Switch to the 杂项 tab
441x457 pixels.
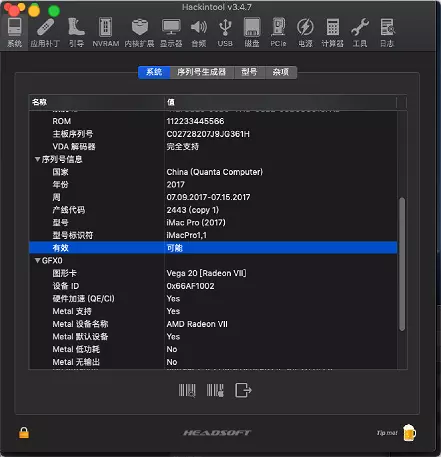pos(281,72)
